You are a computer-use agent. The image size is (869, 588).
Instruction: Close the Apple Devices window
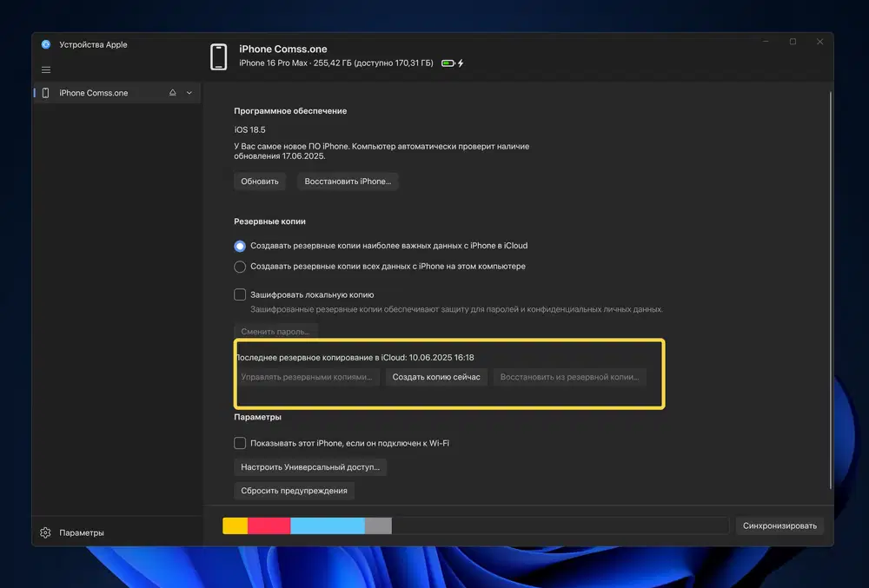pos(819,42)
